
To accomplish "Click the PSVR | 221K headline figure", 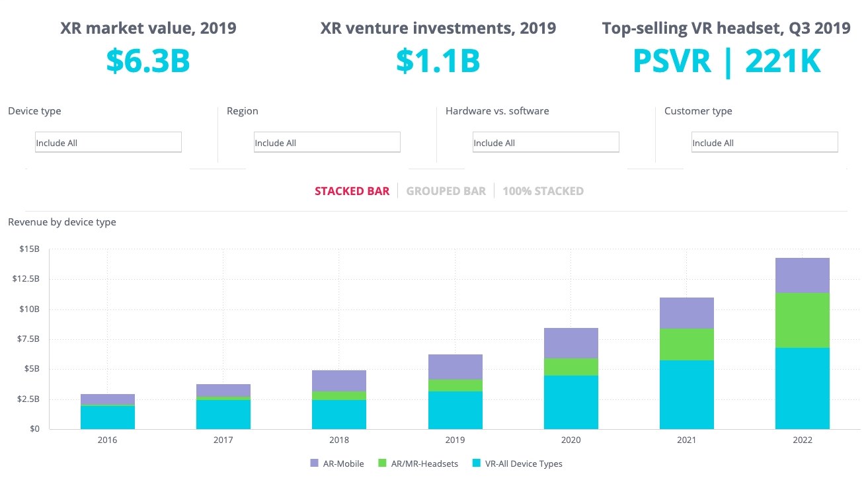I will [727, 61].
